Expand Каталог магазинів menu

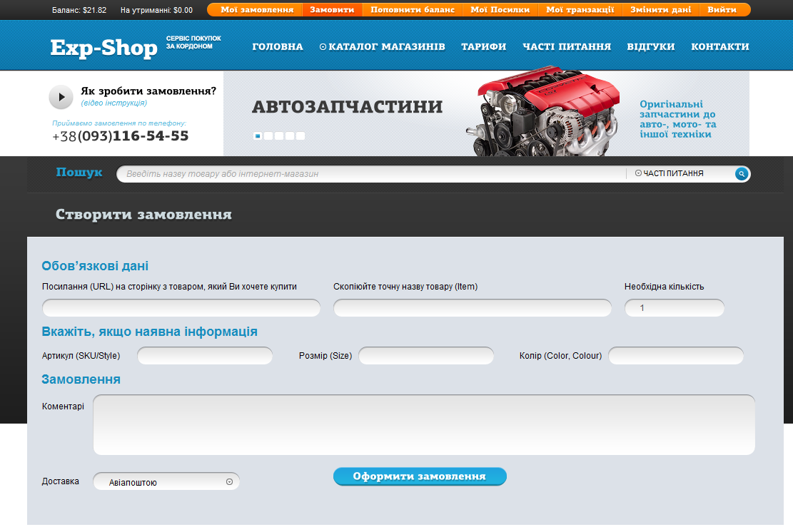383,46
